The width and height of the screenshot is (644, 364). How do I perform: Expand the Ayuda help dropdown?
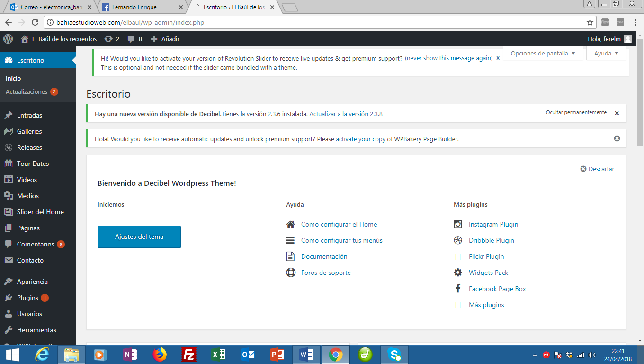point(607,54)
